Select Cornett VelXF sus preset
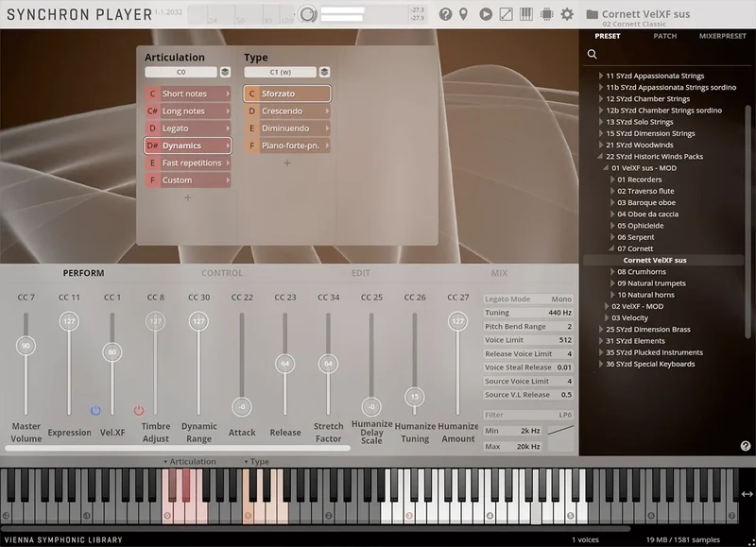Viewport: 756px width, 547px height. tap(663, 260)
